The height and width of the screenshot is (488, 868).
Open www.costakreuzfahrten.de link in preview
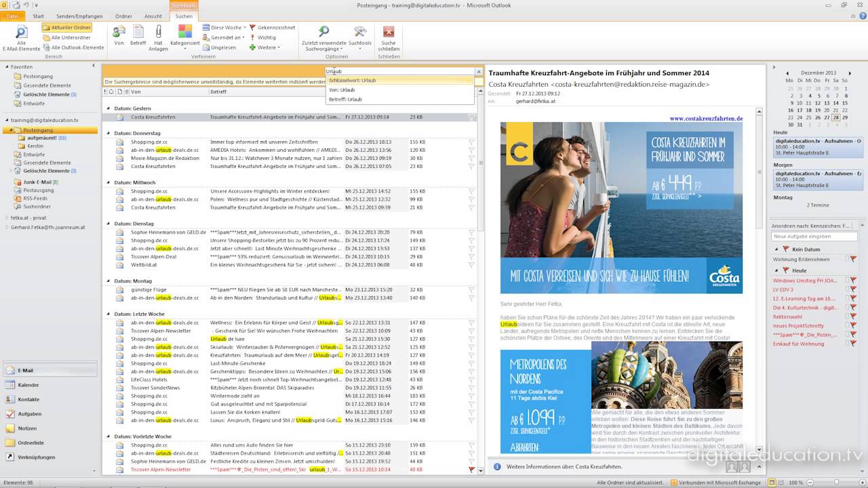coord(706,119)
